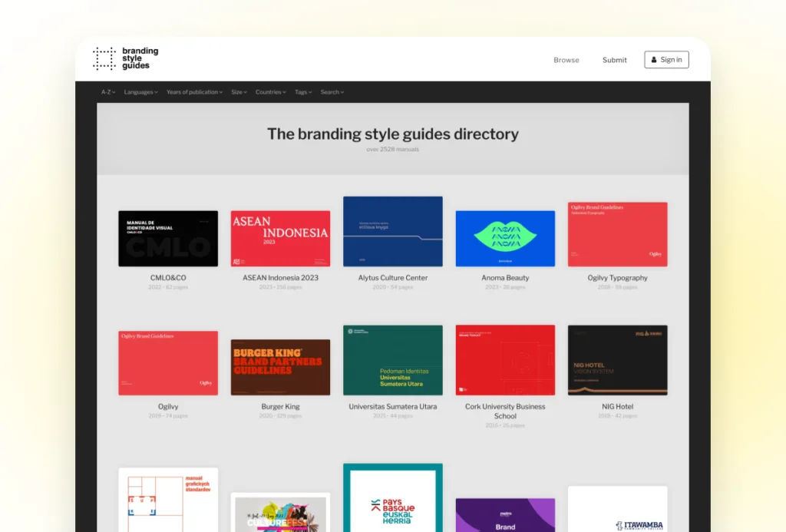Click the user icon in Sign in
Image resolution: width=786 pixels, height=532 pixels.
coord(654,60)
